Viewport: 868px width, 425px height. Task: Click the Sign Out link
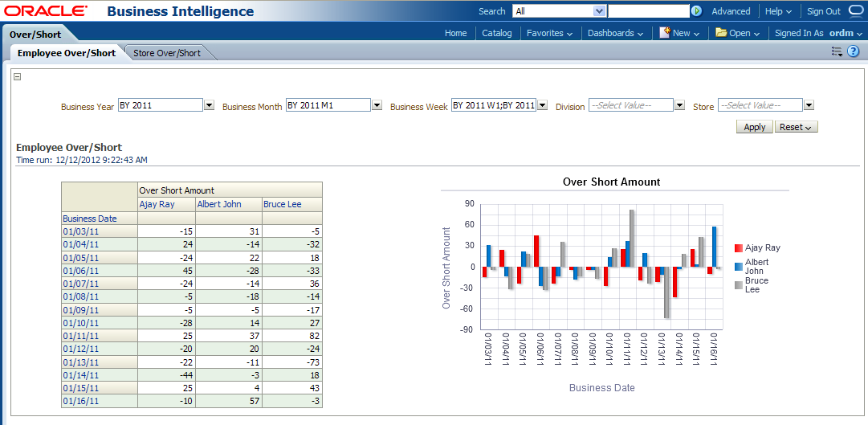click(823, 11)
